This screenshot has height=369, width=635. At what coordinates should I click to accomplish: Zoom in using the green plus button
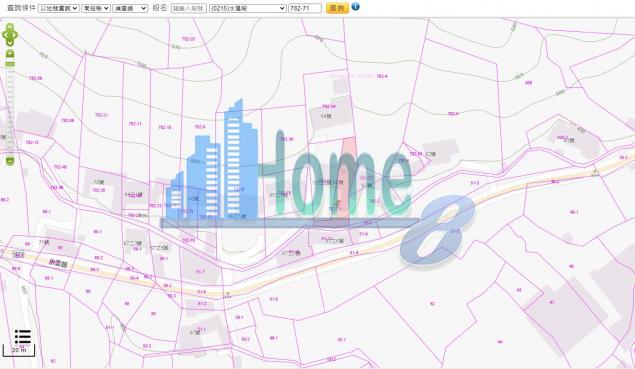tap(10, 54)
